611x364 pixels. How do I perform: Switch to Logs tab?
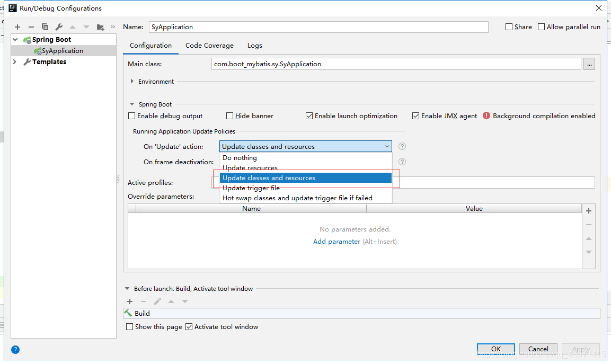[x=255, y=45]
